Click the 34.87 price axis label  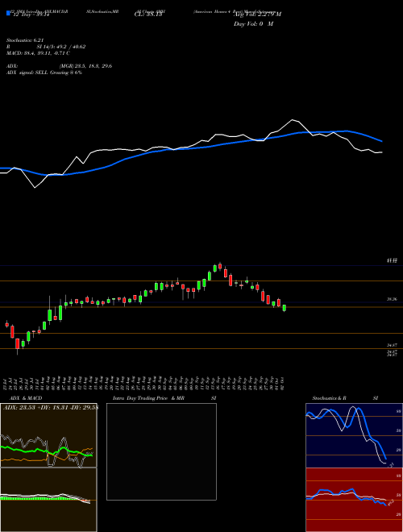(392, 345)
